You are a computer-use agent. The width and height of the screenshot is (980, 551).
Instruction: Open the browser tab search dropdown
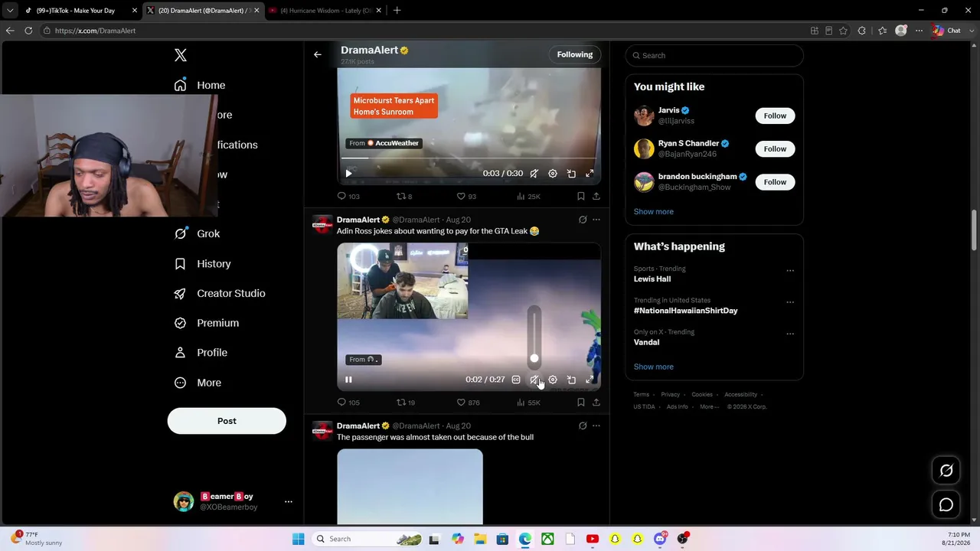[x=10, y=11]
